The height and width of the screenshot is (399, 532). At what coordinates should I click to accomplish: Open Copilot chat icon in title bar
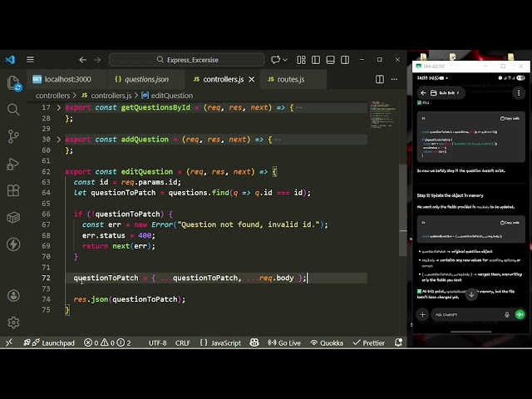(275, 60)
